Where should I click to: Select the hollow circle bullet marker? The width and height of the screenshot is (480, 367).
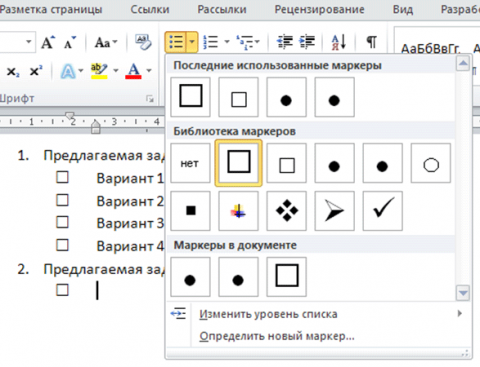click(x=431, y=164)
